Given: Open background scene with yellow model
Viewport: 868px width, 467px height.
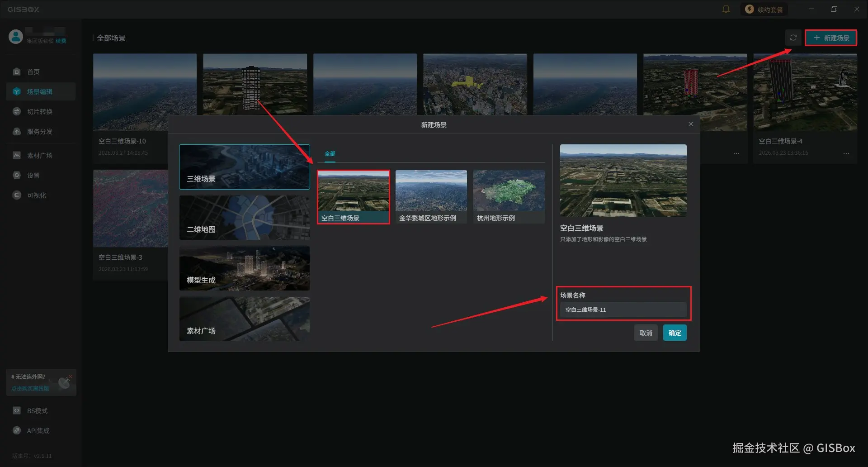Looking at the screenshot, I should pyautogui.click(x=475, y=84).
